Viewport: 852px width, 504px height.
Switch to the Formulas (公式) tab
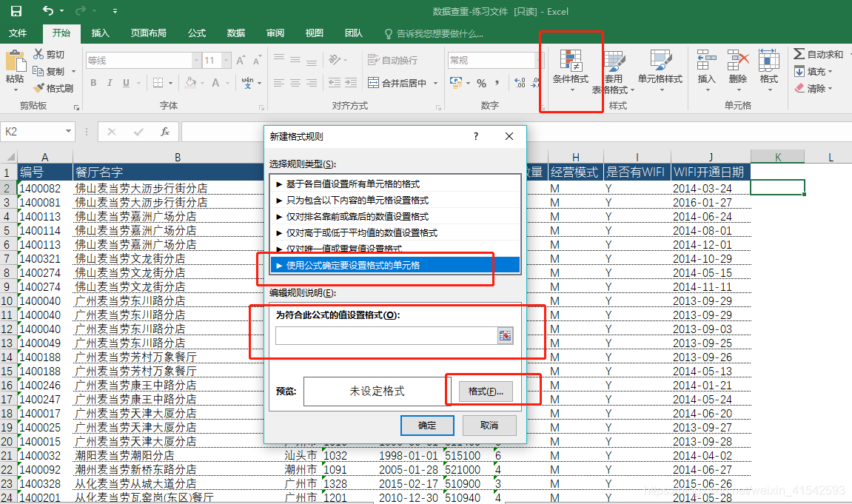[x=197, y=33]
